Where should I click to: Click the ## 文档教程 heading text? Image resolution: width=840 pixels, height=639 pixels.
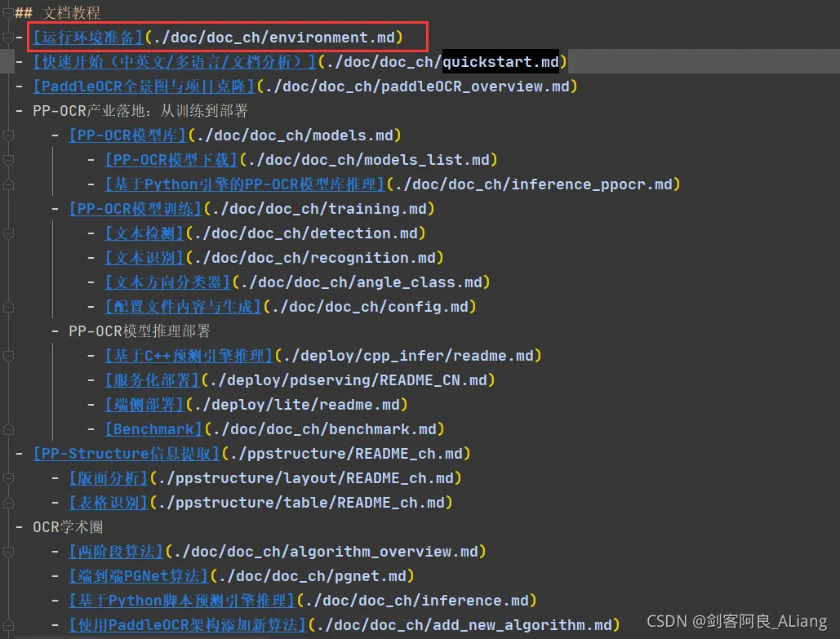57,13
